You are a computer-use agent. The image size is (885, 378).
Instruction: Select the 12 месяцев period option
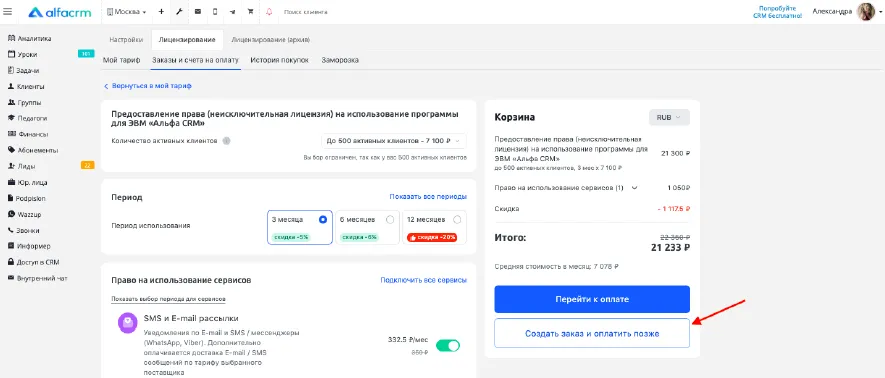click(434, 227)
